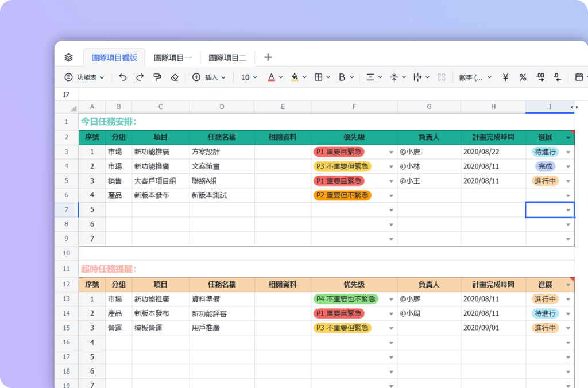
Task: Click the 聯絡A組 task cell
Action: pyautogui.click(x=222, y=181)
